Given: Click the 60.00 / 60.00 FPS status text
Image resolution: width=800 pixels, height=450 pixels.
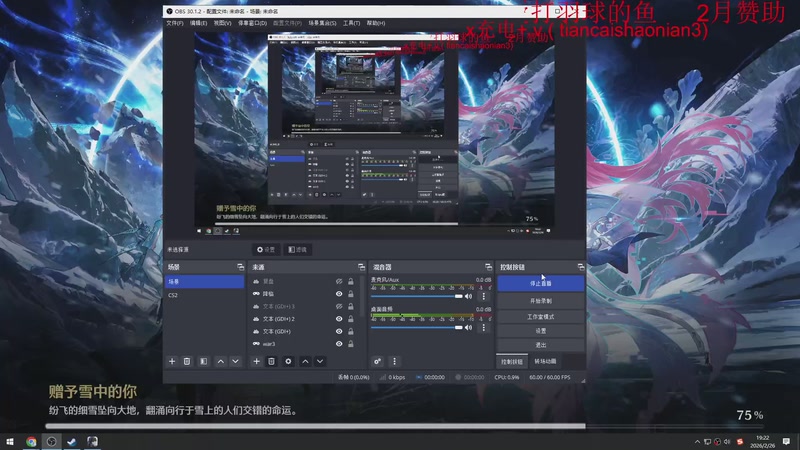Looking at the screenshot, I should pos(550,378).
